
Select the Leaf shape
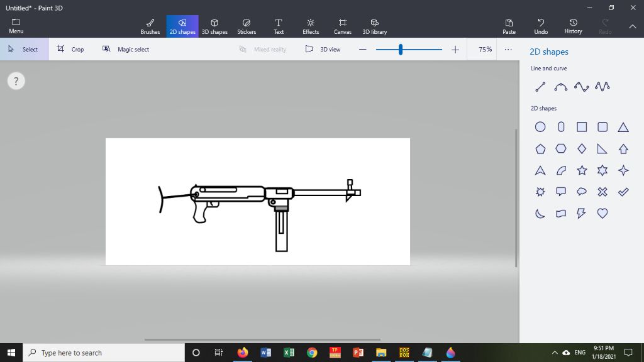pyautogui.click(x=561, y=170)
